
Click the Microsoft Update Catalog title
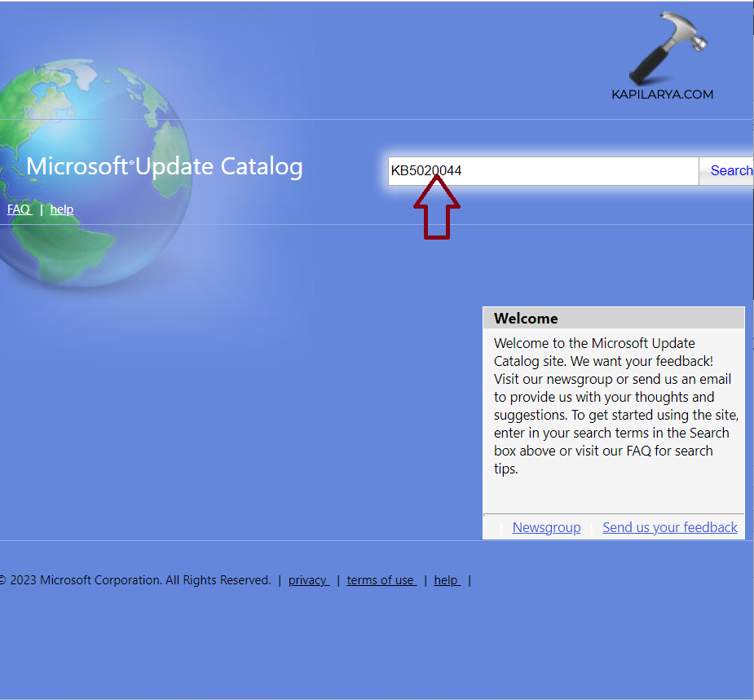[x=165, y=167]
